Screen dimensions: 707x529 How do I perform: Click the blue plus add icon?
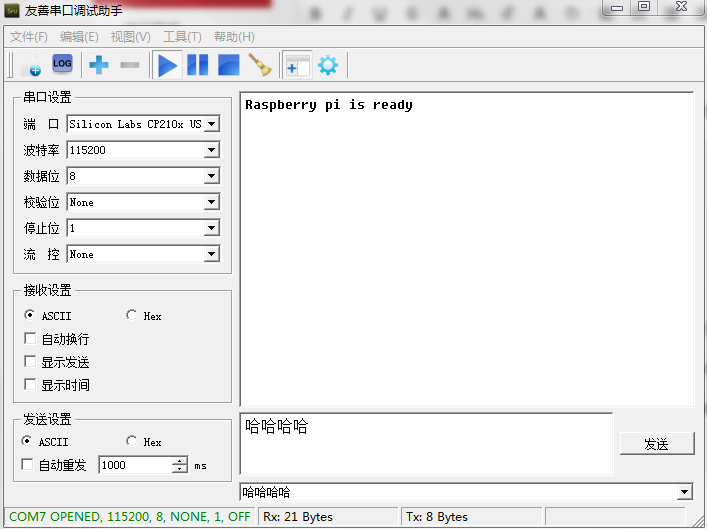99,65
